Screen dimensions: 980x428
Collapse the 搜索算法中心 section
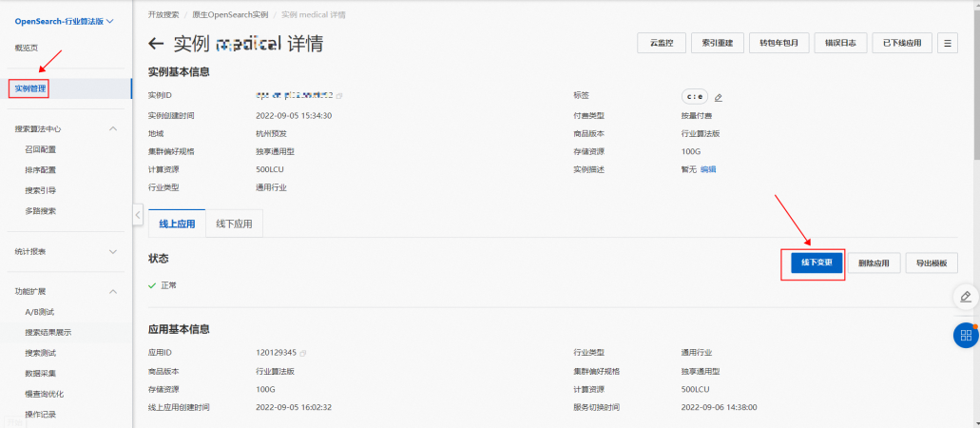113,129
